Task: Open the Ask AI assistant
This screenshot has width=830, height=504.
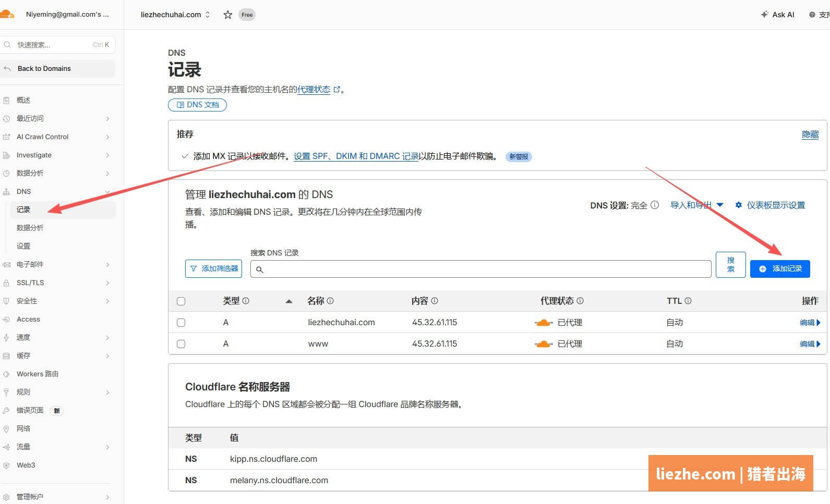Action: pyautogui.click(x=777, y=15)
